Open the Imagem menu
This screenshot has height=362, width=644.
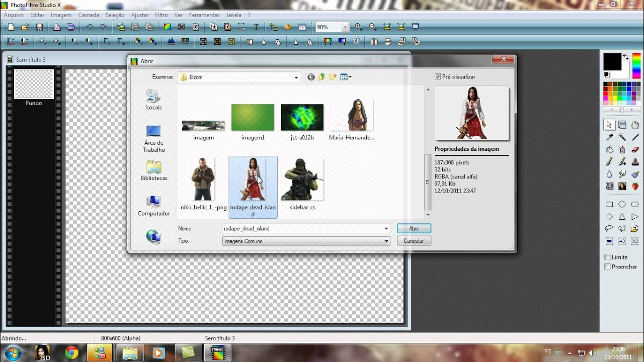pyautogui.click(x=61, y=15)
